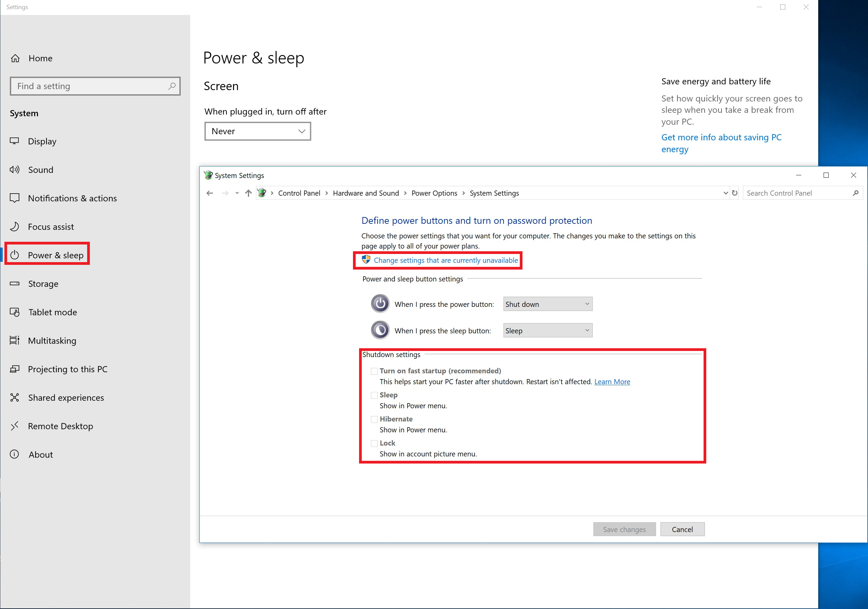Click System Settings breadcrumb in address bar
Viewport: 868px width, 609px height.
pyautogui.click(x=494, y=193)
